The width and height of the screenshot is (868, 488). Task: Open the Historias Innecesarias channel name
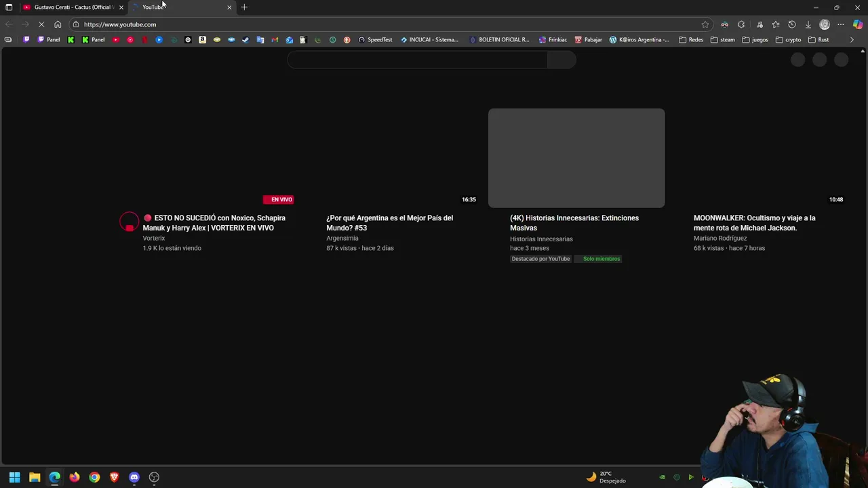click(541, 239)
